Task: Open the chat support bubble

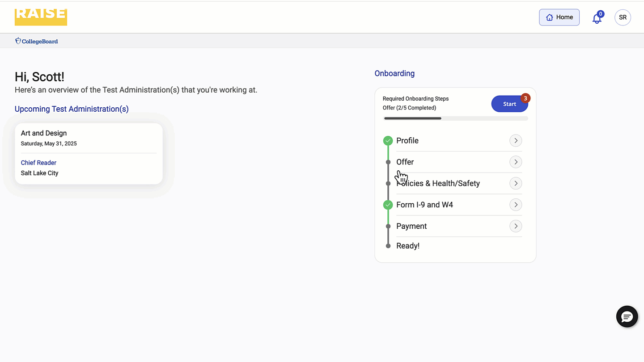Action: click(x=627, y=316)
